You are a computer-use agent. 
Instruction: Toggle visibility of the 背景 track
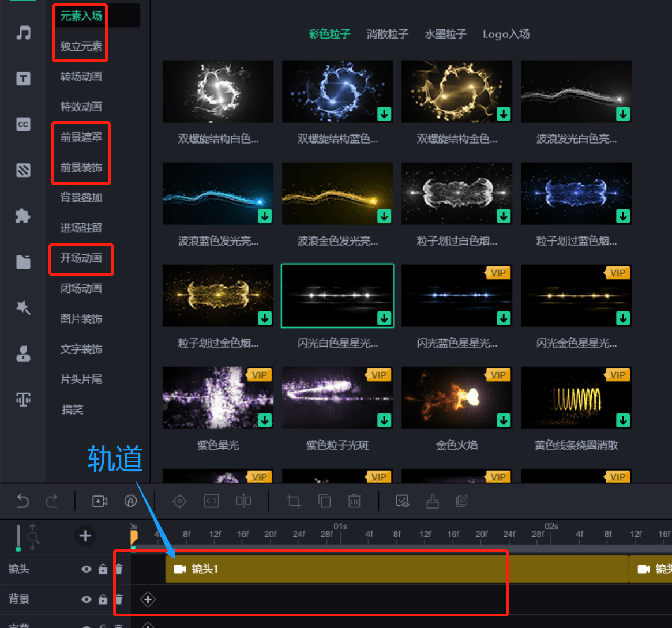(87, 599)
